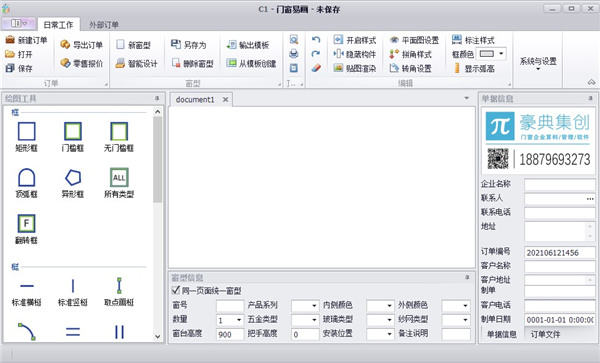Open the 框颜色 color dropdown

point(491,54)
